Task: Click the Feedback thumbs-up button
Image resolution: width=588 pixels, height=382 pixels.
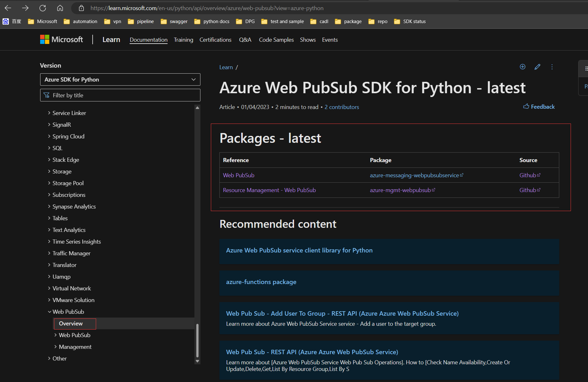Action: (x=539, y=107)
